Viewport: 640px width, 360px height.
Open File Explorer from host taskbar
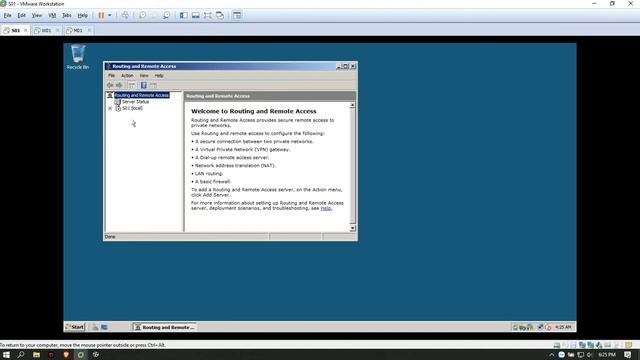pos(36,355)
